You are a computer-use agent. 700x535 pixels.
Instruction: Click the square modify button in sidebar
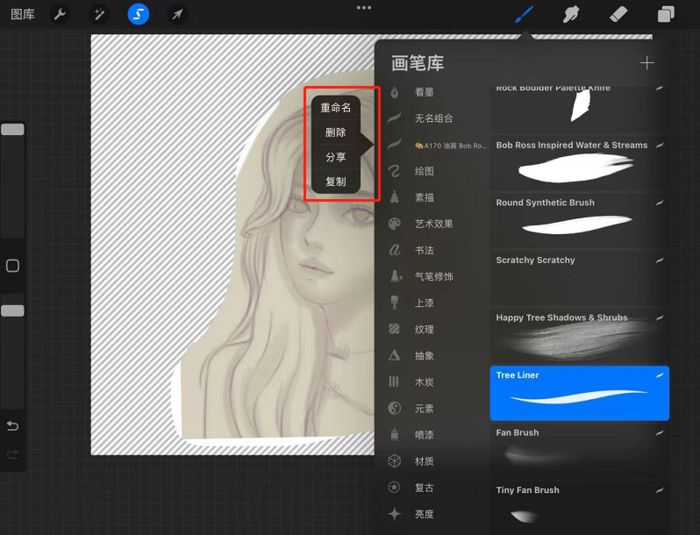(x=12, y=266)
